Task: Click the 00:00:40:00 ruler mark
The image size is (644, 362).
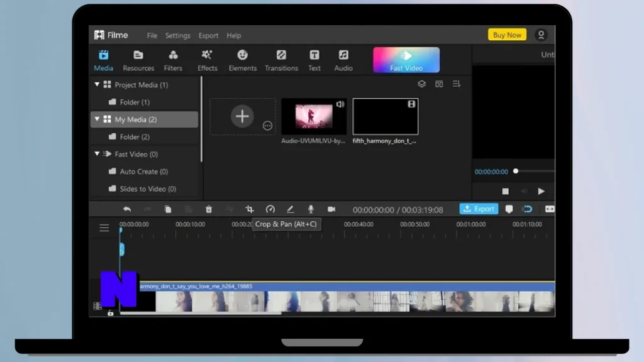Action: pyautogui.click(x=358, y=224)
